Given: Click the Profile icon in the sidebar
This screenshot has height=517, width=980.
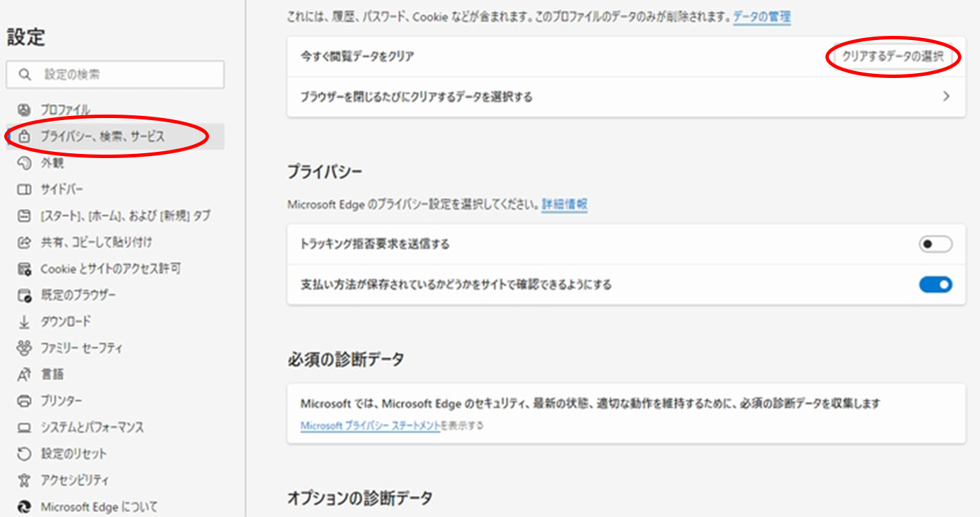Looking at the screenshot, I should (x=24, y=110).
